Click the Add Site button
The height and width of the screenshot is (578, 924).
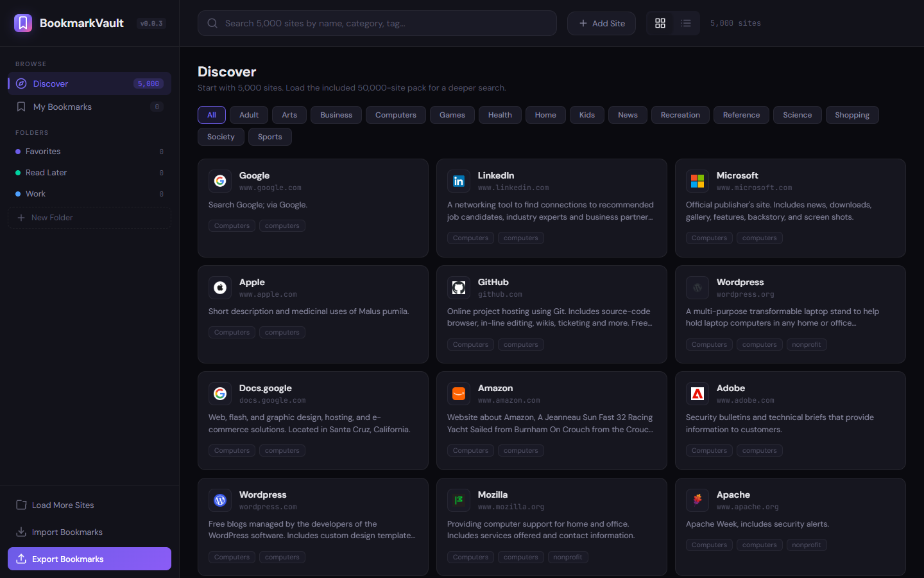[x=601, y=23]
